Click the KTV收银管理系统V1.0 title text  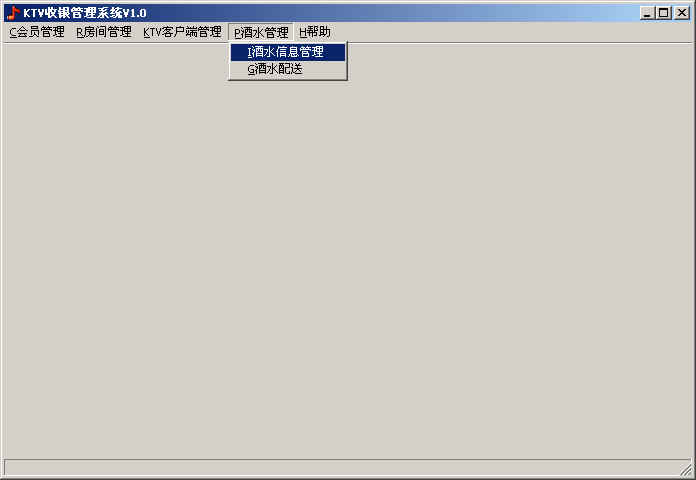coord(85,13)
